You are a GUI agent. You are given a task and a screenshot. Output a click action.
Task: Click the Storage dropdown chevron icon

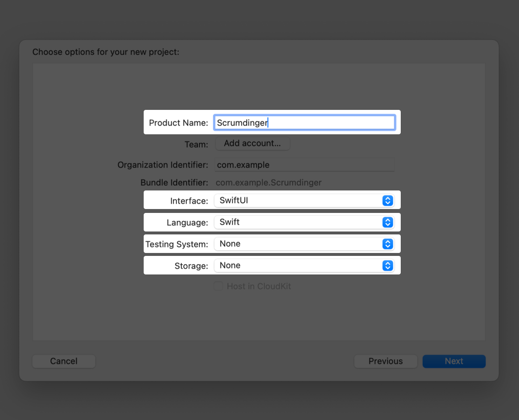(388, 265)
